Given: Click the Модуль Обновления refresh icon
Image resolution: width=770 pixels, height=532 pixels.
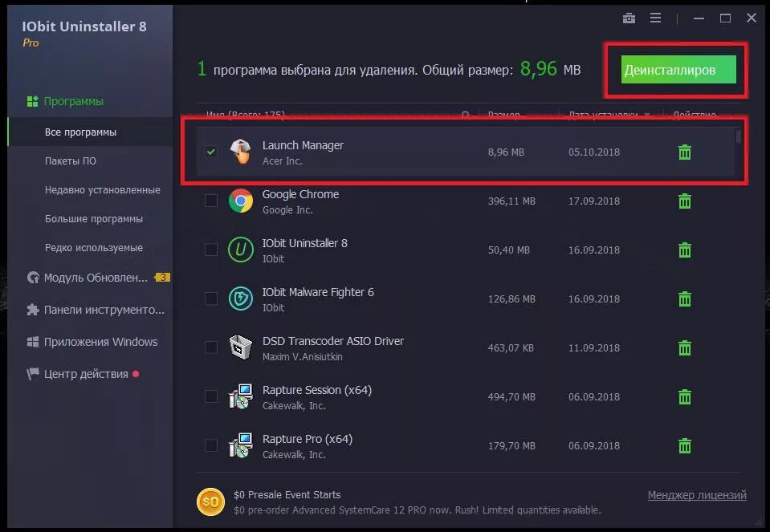Looking at the screenshot, I should [33, 278].
